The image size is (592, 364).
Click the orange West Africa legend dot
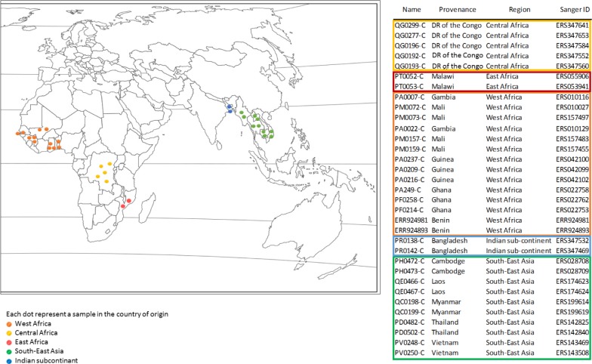tap(9, 323)
